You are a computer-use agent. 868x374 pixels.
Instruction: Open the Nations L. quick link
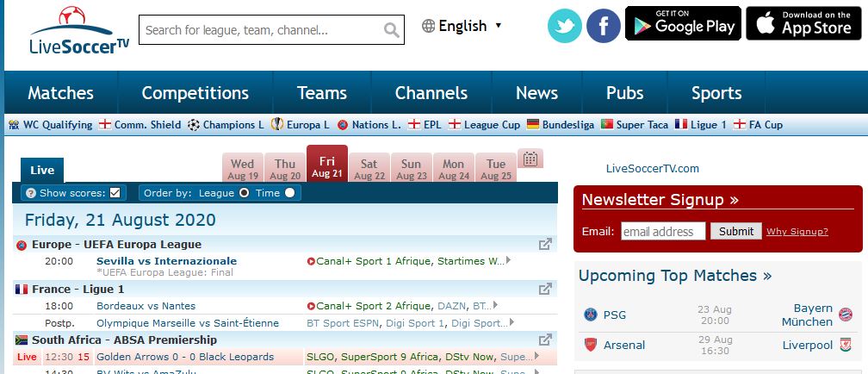point(369,125)
